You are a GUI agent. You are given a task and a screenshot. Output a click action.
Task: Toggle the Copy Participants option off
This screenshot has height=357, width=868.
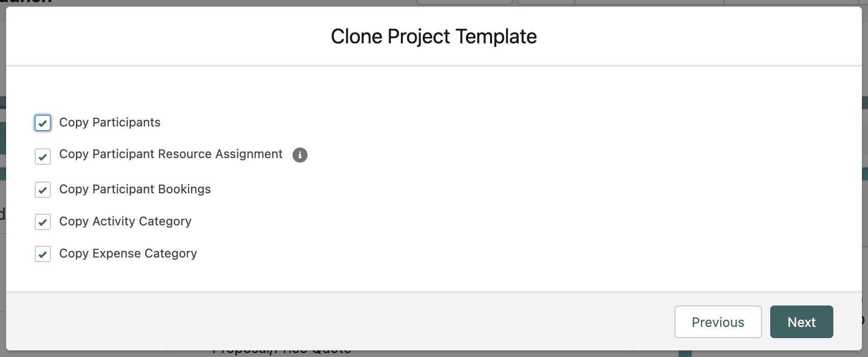click(43, 123)
